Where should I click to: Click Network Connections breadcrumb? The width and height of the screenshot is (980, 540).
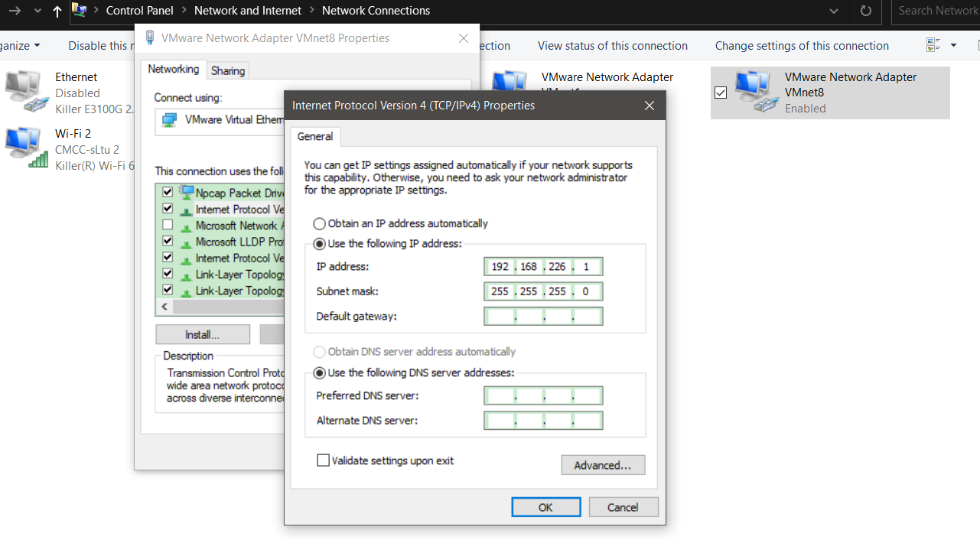coord(376,11)
